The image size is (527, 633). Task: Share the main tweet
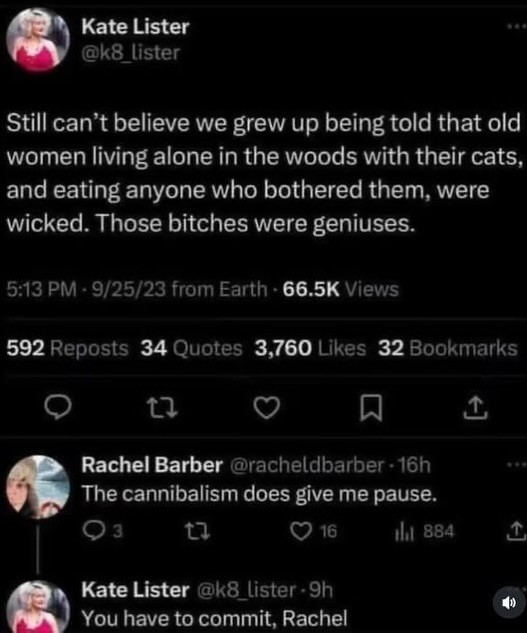point(475,408)
